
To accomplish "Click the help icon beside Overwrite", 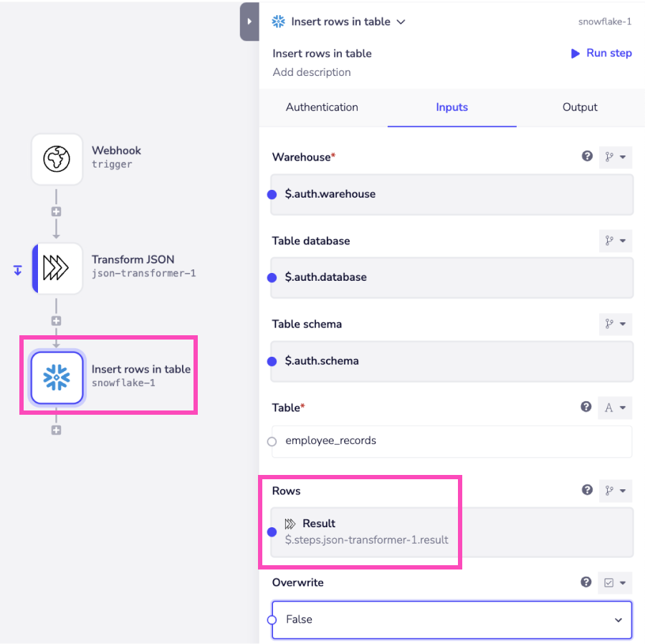I will pyautogui.click(x=587, y=582).
